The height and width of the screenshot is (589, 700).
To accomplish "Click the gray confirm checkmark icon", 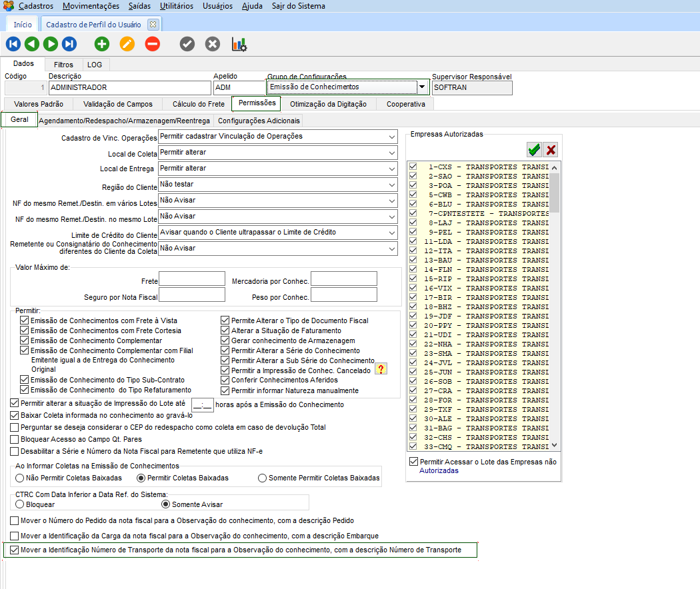I will pyautogui.click(x=187, y=44).
